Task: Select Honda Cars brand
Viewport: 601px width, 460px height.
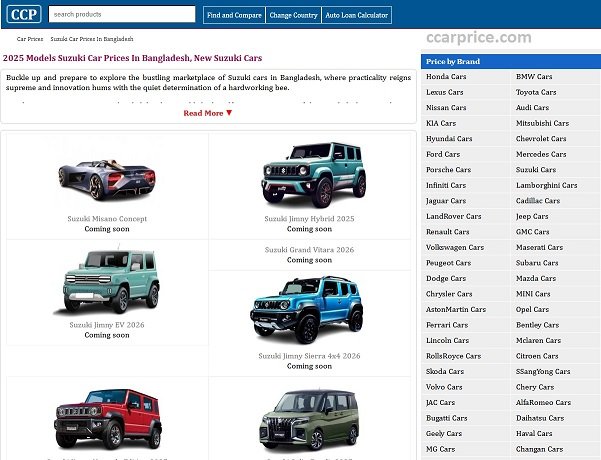Action: 446,77
